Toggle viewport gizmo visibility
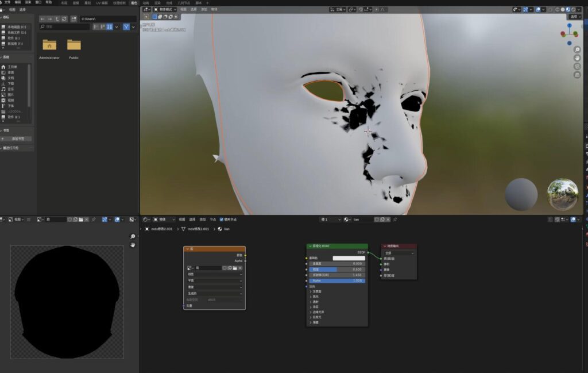The height and width of the screenshot is (373, 588). [x=525, y=10]
